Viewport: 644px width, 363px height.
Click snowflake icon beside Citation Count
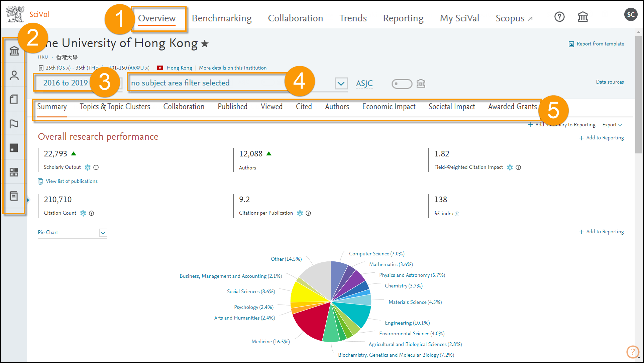[x=83, y=213]
